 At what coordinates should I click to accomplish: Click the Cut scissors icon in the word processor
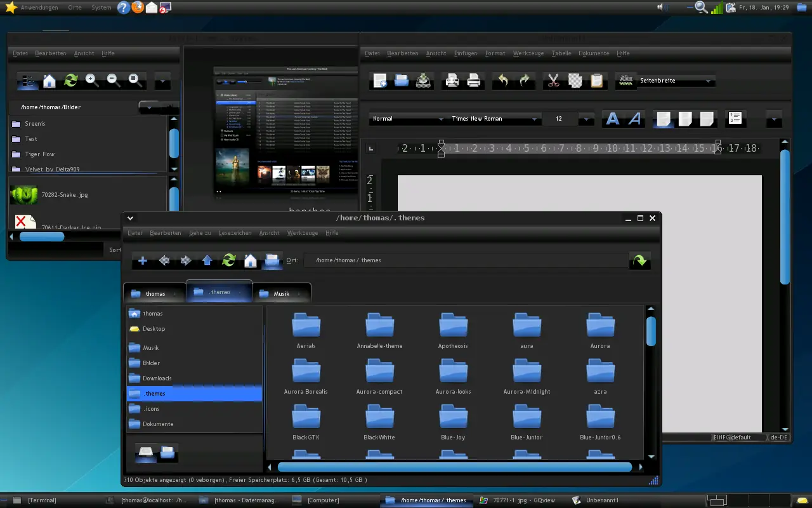(x=554, y=81)
